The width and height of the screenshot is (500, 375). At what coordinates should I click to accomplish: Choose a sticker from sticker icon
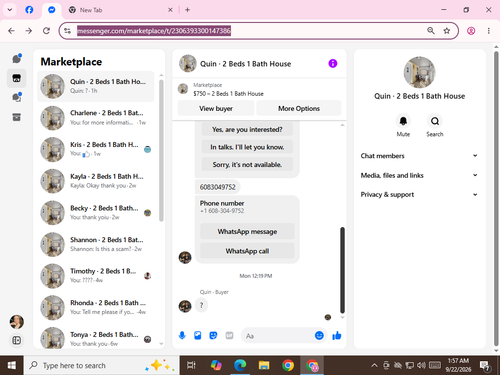tap(213, 335)
